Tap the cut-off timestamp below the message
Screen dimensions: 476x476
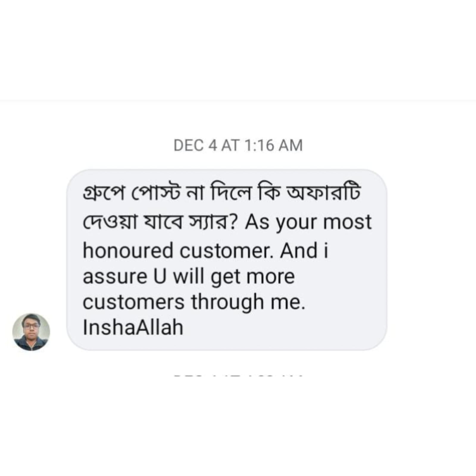click(x=238, y=376)
